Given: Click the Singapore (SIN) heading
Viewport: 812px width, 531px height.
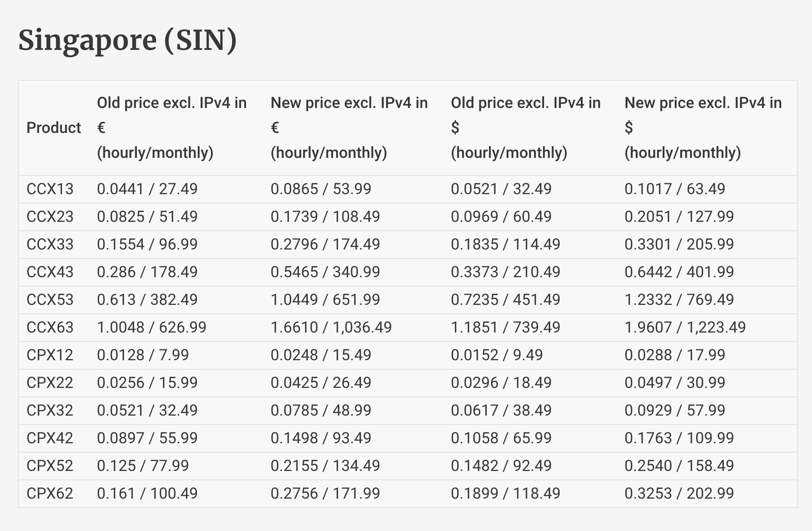Looking at the screenshot, I should [128, 41].
